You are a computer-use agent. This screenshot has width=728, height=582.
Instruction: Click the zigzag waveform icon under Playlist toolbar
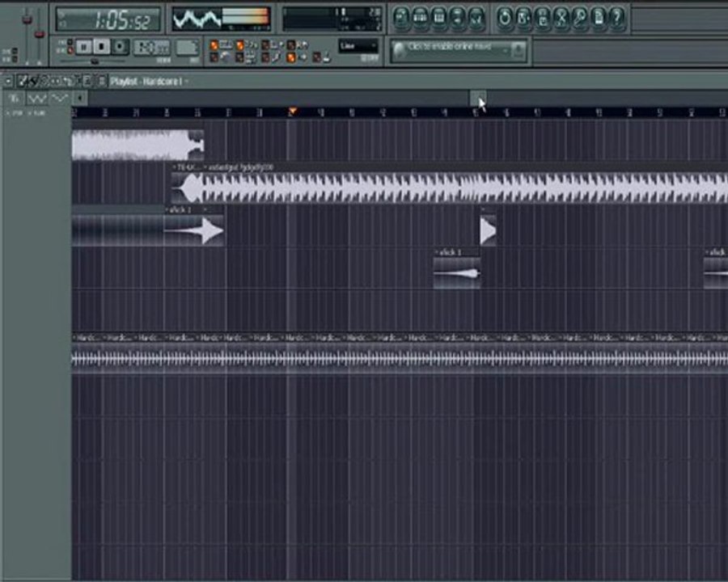pyautogui.click(x=36, y=99)
